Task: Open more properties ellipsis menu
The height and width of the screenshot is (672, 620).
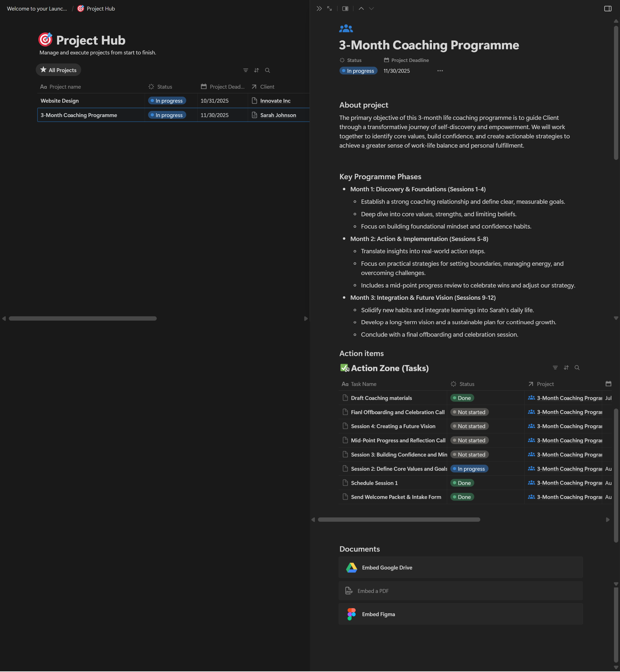Action: click(x=440, y=71)
